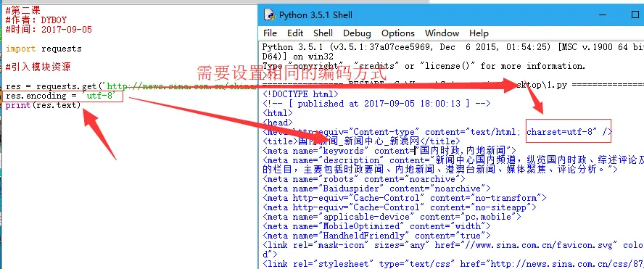Viewport: 644px width, 269px height.
Task: Click the line starting '的栏目，主要包括时政要闻'
Action: (440, 170)
